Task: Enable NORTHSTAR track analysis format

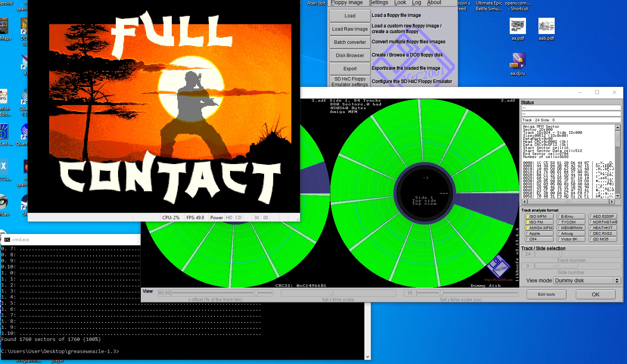Action: coord(603,222)
